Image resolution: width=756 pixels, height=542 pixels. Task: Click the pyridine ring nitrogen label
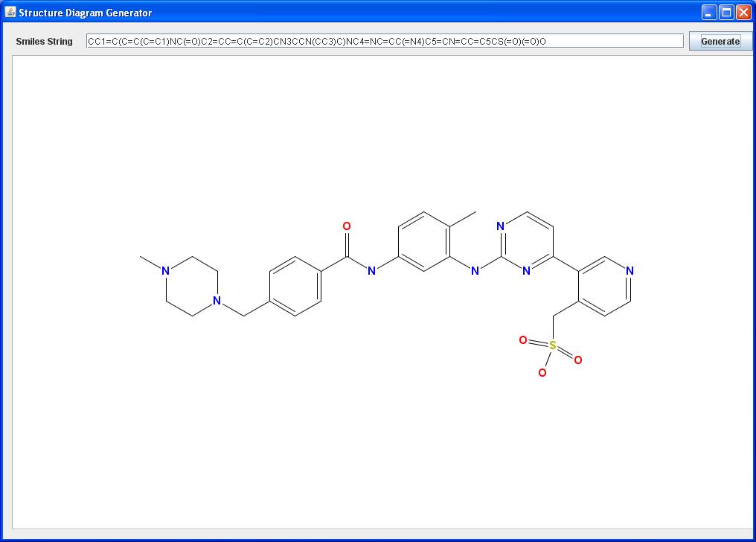point(629,270)
